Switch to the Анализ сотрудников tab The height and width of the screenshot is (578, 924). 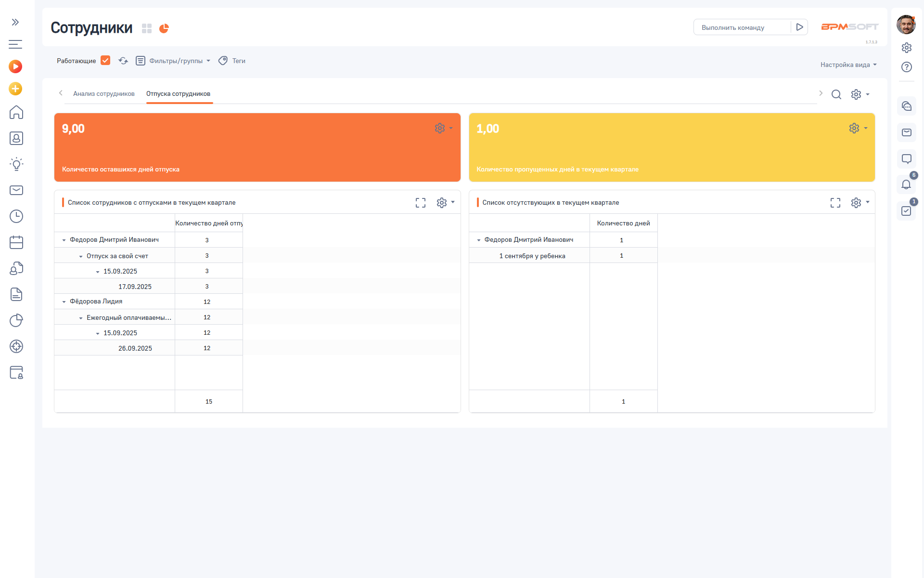104,94
